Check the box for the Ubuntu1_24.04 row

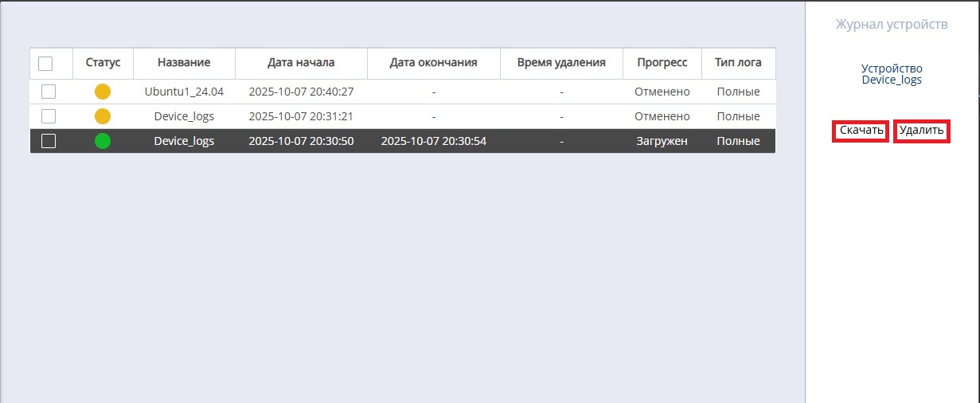[49, 92]
